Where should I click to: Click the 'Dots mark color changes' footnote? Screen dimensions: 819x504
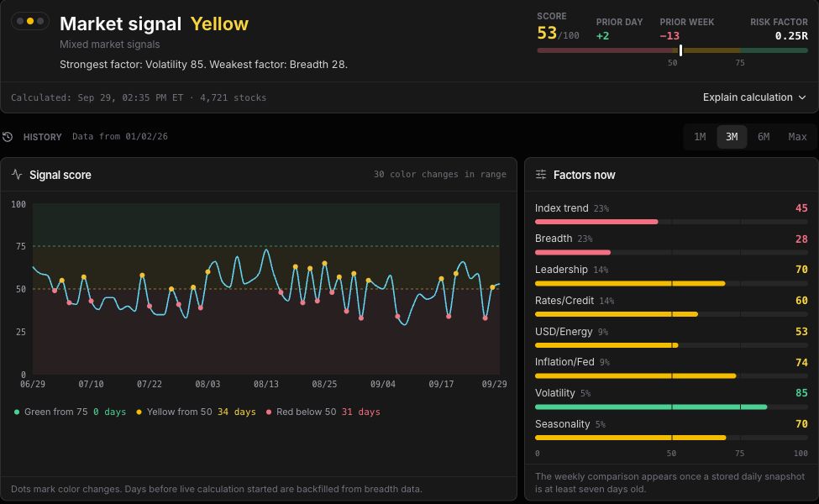point(216,490)
